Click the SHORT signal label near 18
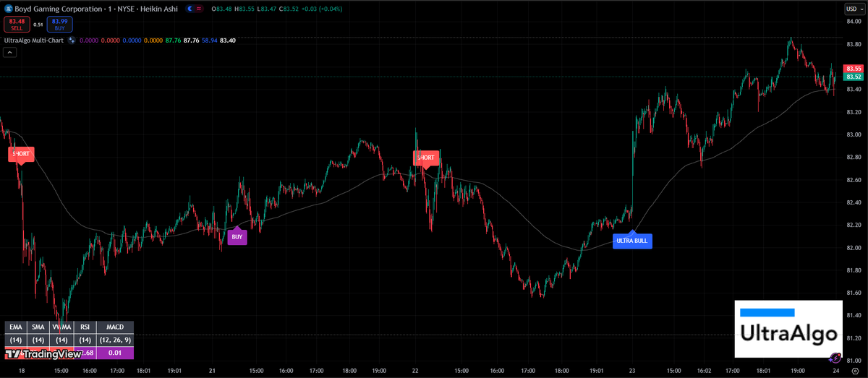 (21, 154)
